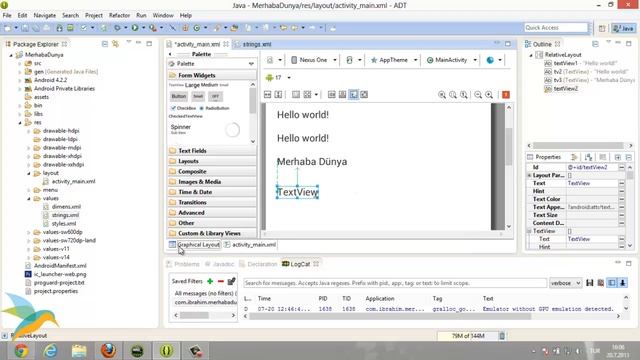Click Add saved filter green plus

[210, 281]
